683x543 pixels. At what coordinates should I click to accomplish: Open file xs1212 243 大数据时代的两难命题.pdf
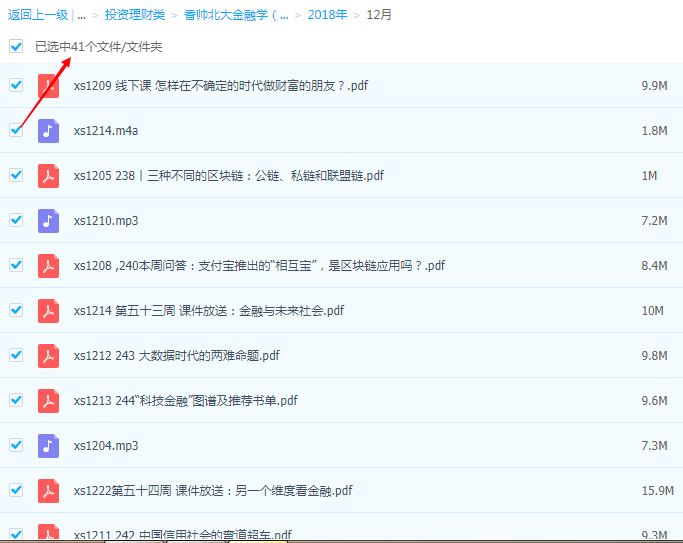[176, 356]
